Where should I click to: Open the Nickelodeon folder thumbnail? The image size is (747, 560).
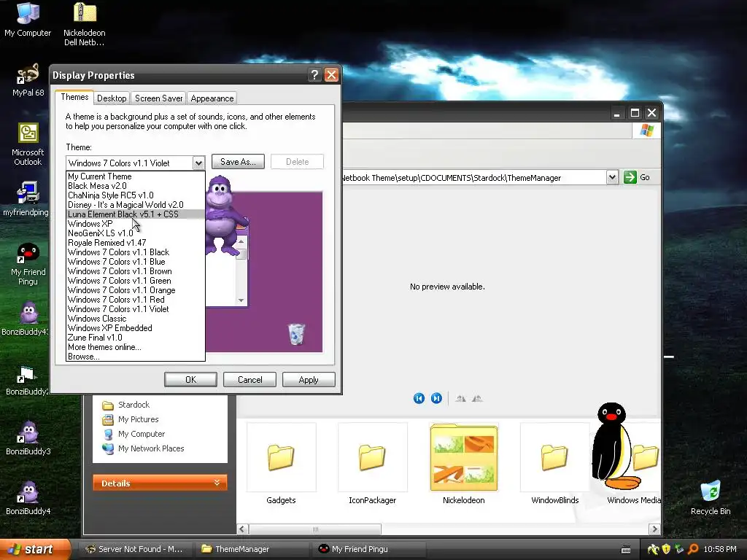pos(463,463)
